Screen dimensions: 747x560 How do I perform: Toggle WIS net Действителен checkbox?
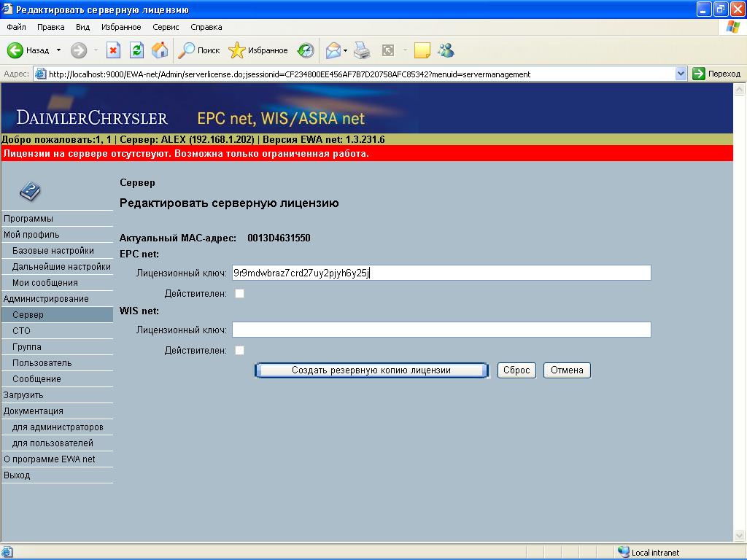pyautogui.click(x=239, y=351)
